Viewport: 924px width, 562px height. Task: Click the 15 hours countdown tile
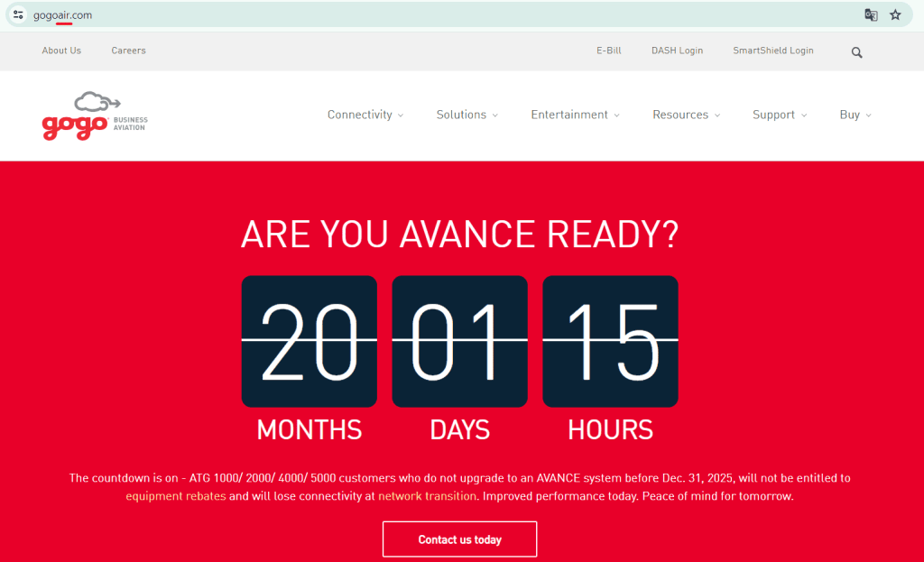pyautogui.click(x=611, y=341)
